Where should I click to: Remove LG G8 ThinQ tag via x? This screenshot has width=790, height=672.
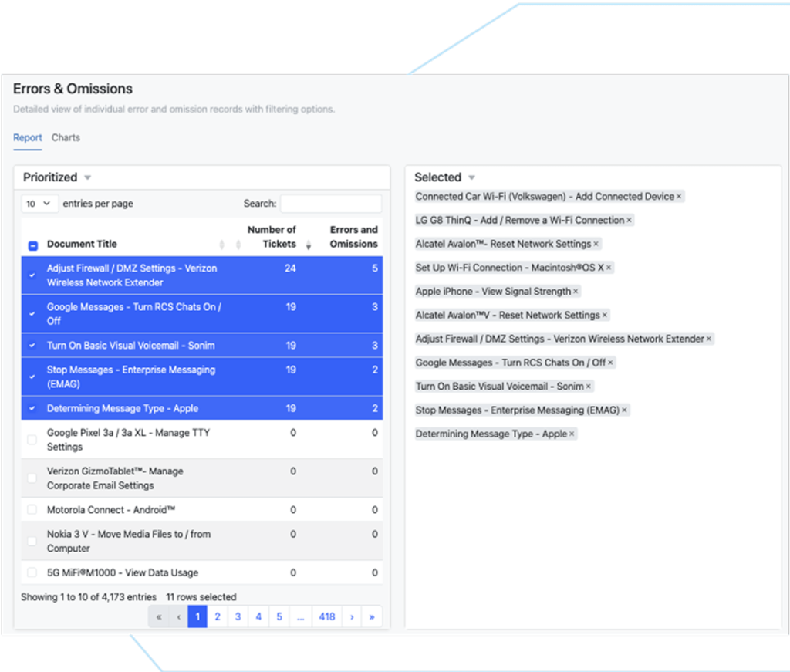point(630,221)
